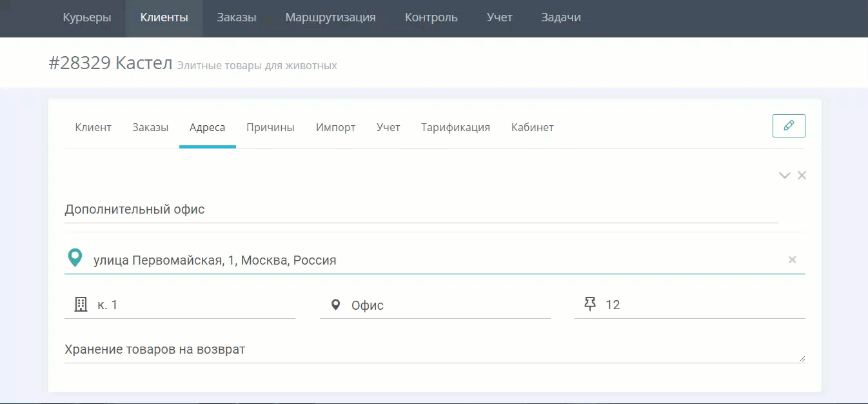Image resolution: width=868 pixels, height=404 pixels.
Task: Select the Адреса tab
Action: click(208, 127)
